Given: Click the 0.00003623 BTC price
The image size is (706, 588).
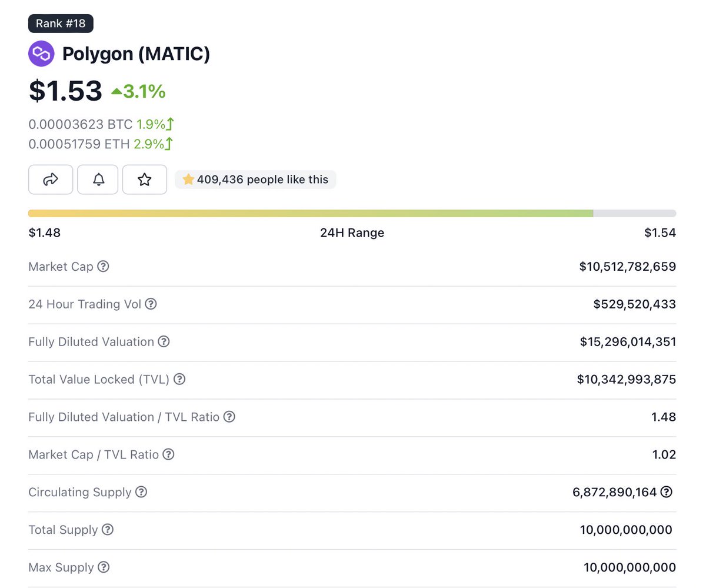Looking at the screenshot, I should click(x=81, y=125).
